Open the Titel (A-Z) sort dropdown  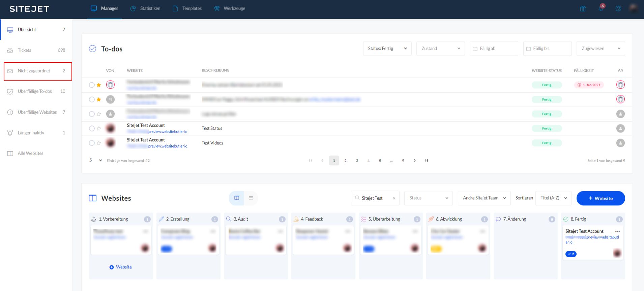point(554,198)
